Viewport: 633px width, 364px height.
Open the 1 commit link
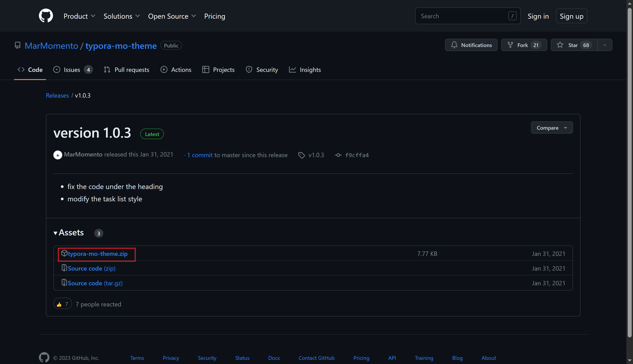[x=200, y=155]
